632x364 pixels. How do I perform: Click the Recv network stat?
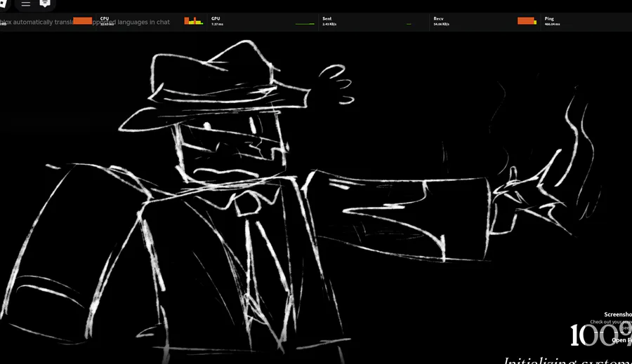pyautogui.click(x=441, y=21)
